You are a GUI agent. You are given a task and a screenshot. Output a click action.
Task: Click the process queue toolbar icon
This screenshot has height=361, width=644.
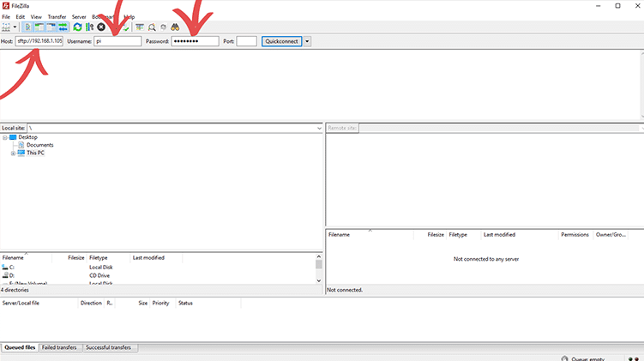point(89,27)
